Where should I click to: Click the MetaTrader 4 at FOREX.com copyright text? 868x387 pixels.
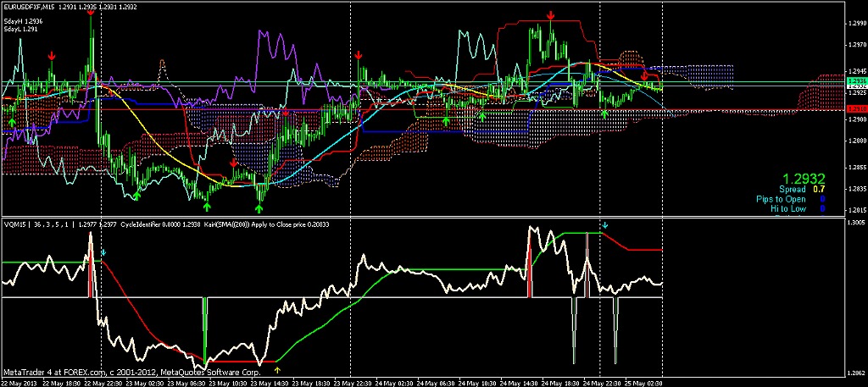coord(131,372)
